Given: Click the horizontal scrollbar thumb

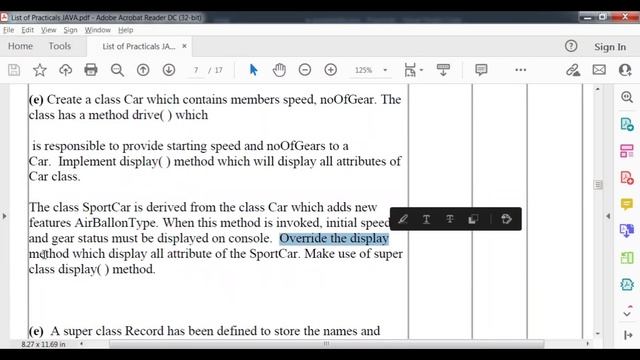Looking at the screenshot, I should pyautogui.click(x=327, y=344).
